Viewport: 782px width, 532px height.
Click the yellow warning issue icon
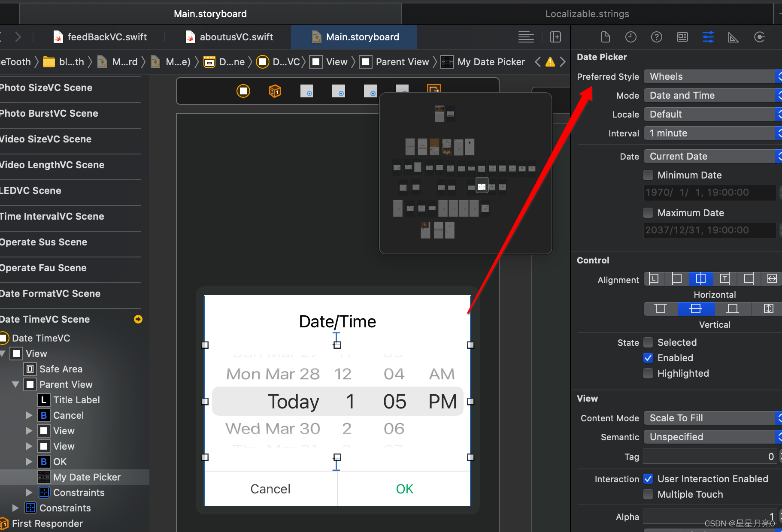pos(550,62)
